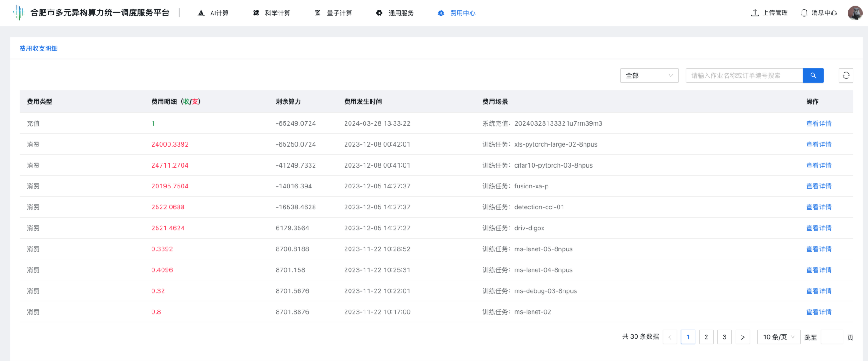Open the 量子计算 menu
This screenshot has height=361, width=868.
click(x=334, y=13)
